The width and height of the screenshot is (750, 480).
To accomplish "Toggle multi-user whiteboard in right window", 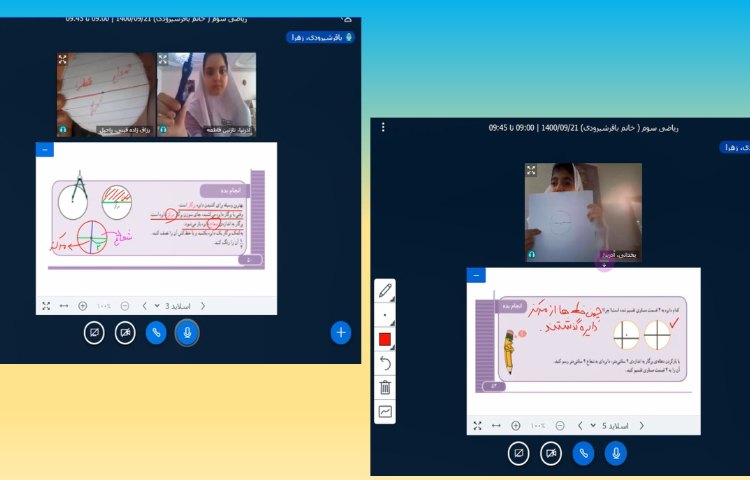I will [385, 411].
